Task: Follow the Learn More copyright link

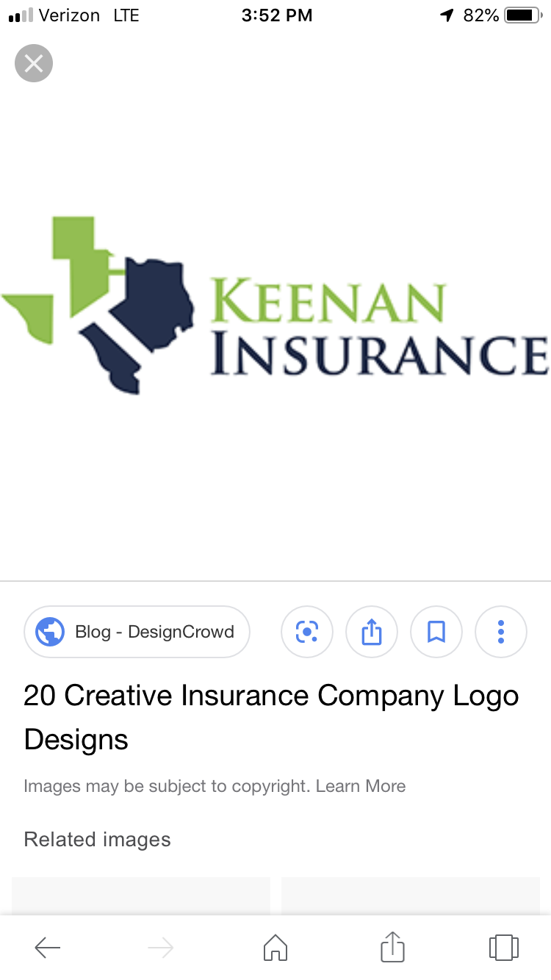Action: point(361,786)
